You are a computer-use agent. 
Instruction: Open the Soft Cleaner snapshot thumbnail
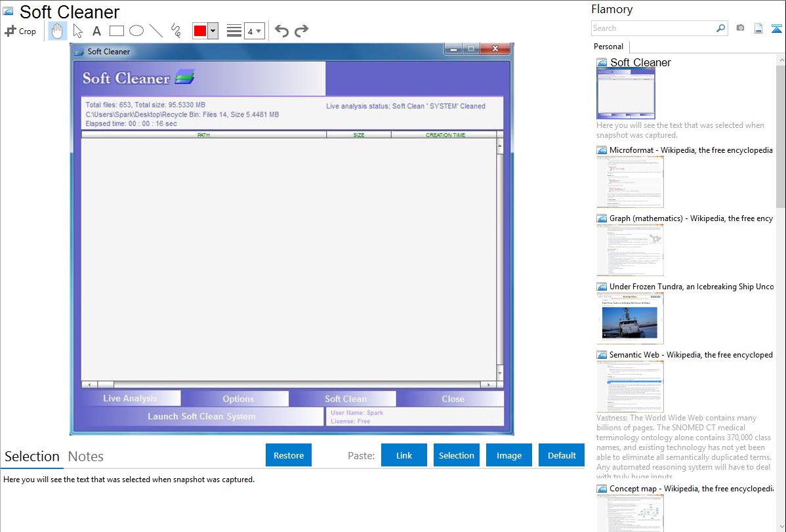pos(626,93)
